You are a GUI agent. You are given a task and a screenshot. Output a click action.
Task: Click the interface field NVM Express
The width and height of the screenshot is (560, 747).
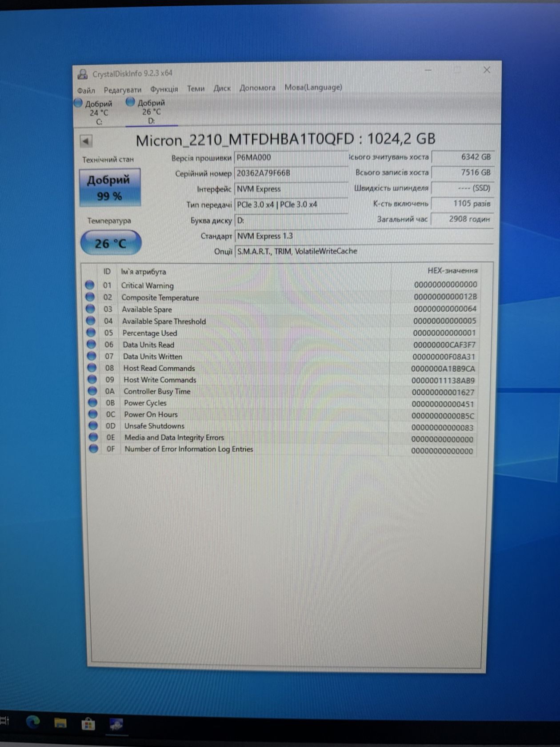(x=291, y=189)
